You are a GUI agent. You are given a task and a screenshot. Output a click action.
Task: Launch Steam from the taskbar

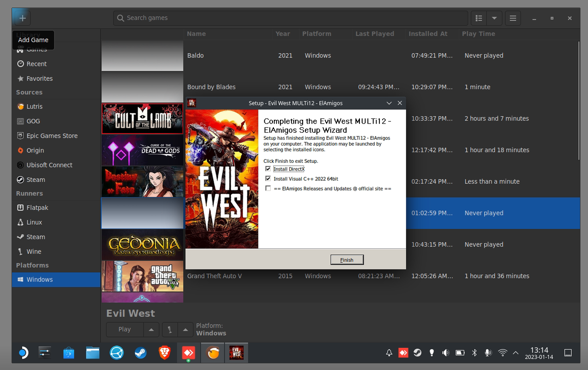pyautogui.click(x=141, y=353)
